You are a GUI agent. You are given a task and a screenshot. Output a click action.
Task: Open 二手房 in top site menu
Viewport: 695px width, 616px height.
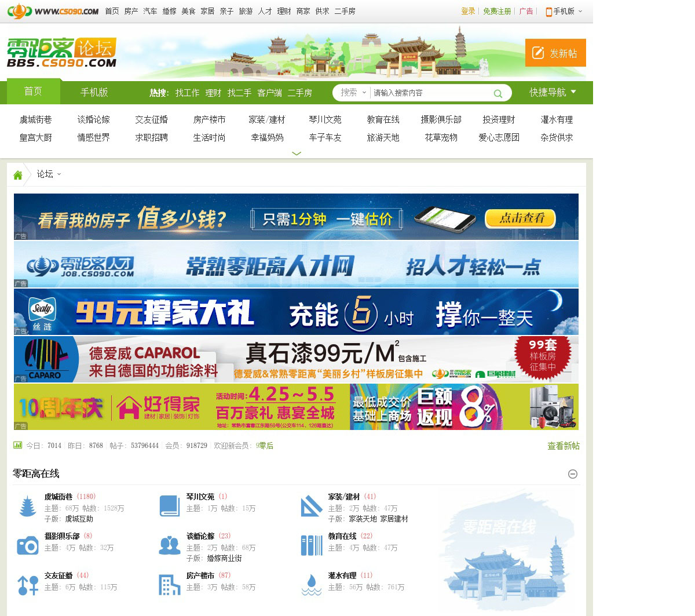[x=345, y=11]
